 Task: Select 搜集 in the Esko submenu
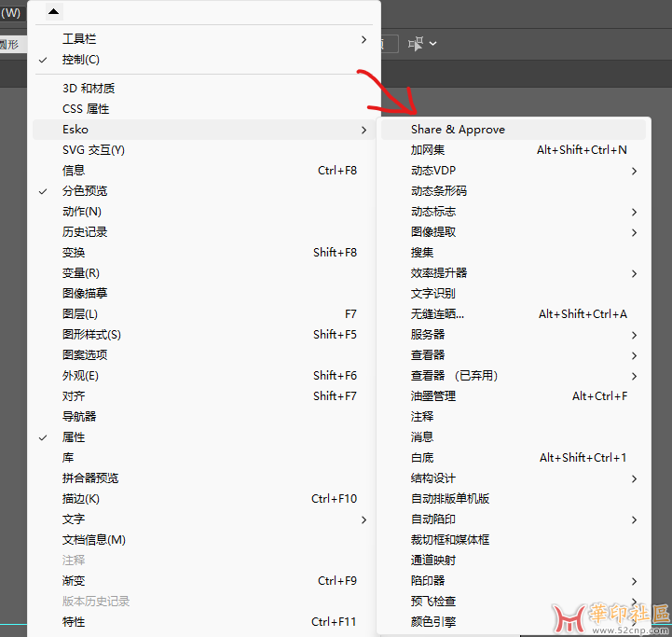pos(514,252)
